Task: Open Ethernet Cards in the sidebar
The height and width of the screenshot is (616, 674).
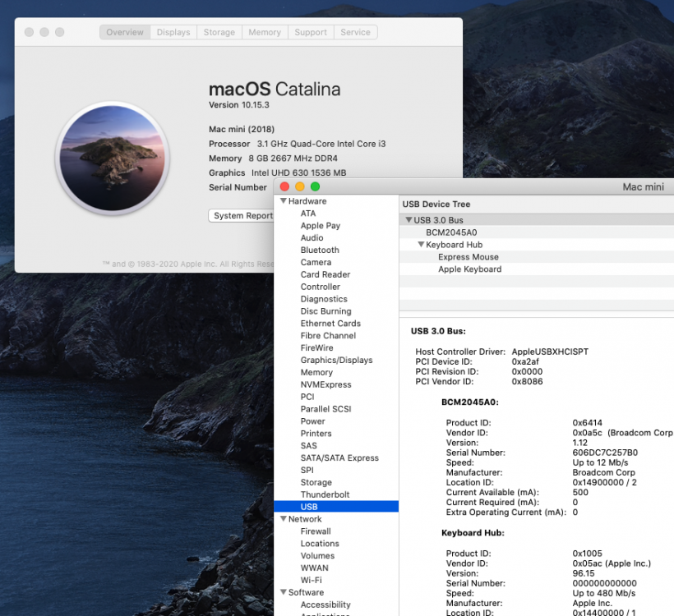Action: coord(330,324)
